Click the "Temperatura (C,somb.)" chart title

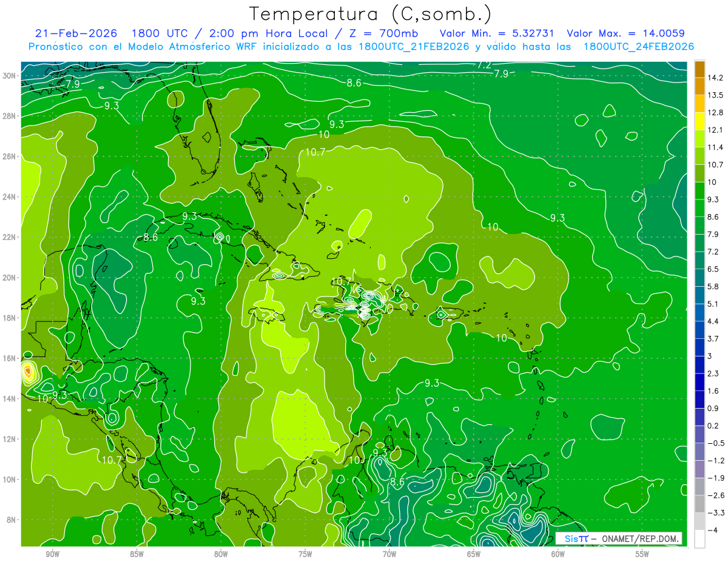point(371,14)
